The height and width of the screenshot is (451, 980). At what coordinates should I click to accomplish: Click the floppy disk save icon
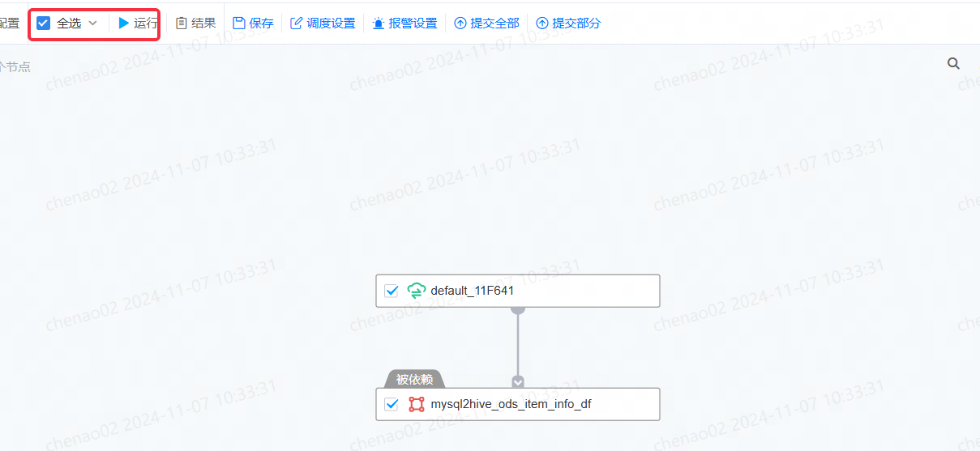[239, 23]
